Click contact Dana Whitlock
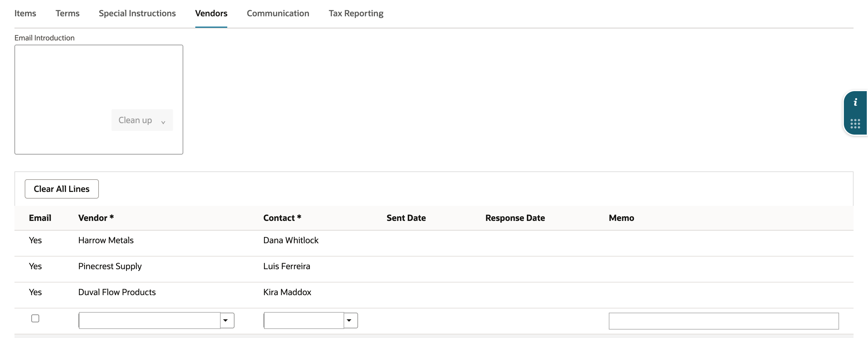Image resolution: width=868 pixels, height=338 pixels. [291, 240]
